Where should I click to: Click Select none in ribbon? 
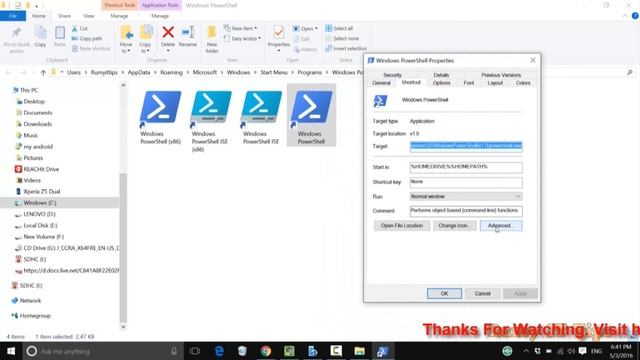342,38
